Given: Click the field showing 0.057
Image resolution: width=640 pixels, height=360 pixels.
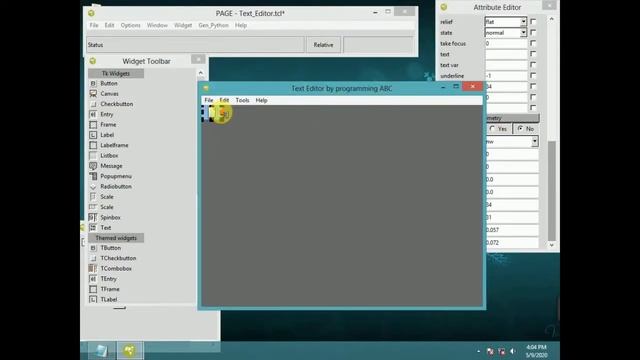Looking at the screenshot, I should pos(512,230).
